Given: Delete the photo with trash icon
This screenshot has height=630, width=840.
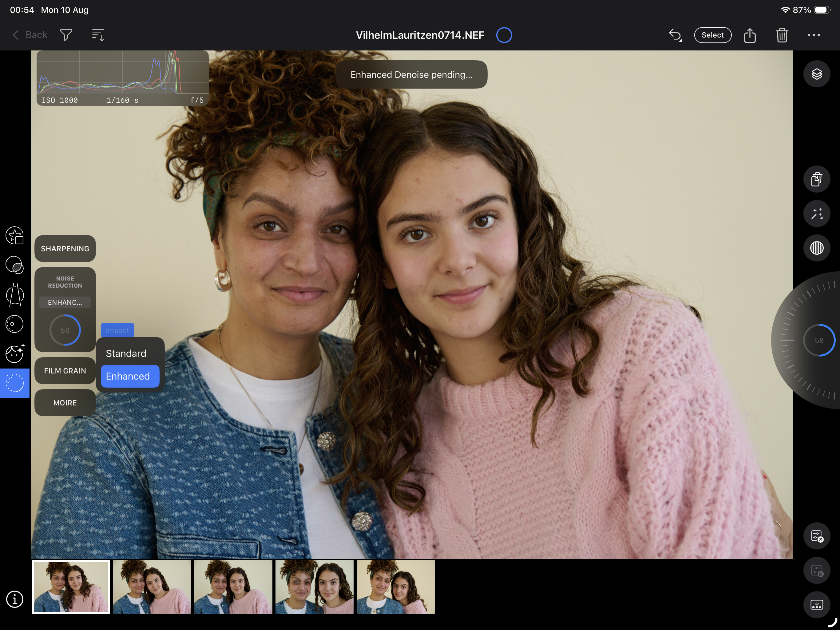Looking at the screenshot, I should 782,35.
